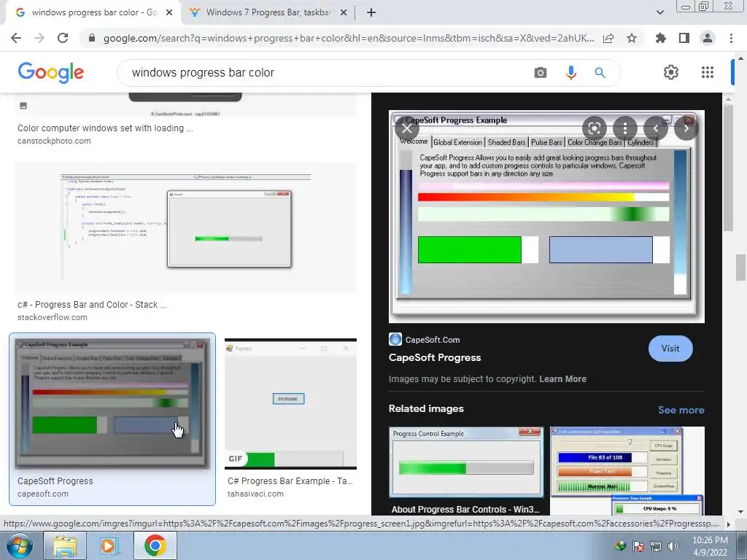
Task: Open C# Progress Bar Example GIF thumbnail
Action: [x=290, y=404]
